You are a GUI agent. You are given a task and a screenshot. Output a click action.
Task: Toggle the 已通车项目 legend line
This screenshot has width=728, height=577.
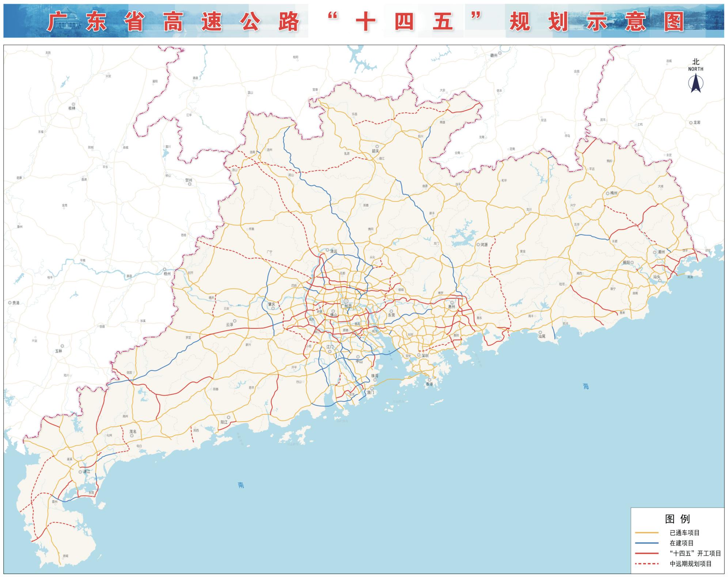pos(647,532)
